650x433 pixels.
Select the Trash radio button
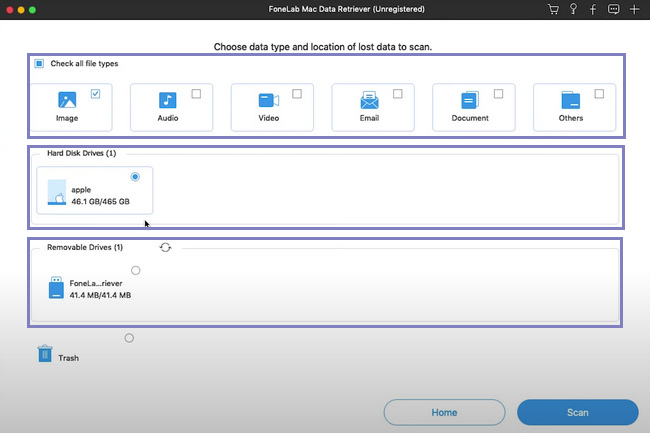(129, 338)
